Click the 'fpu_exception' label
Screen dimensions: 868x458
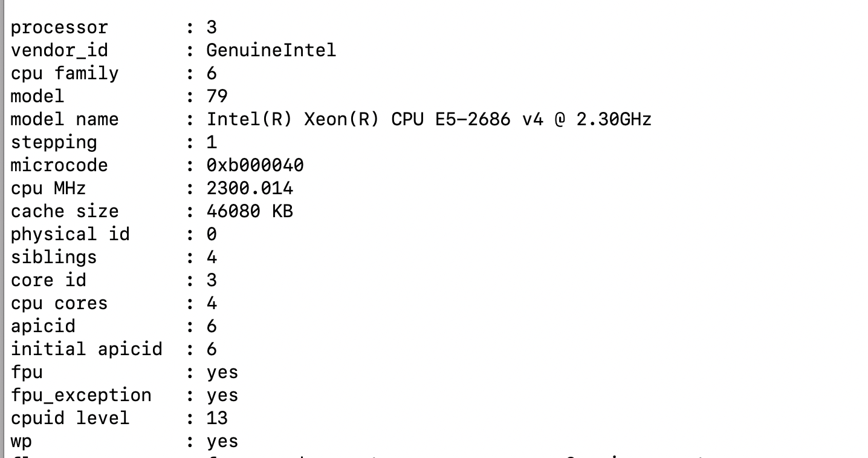click(x=81, y=395)
